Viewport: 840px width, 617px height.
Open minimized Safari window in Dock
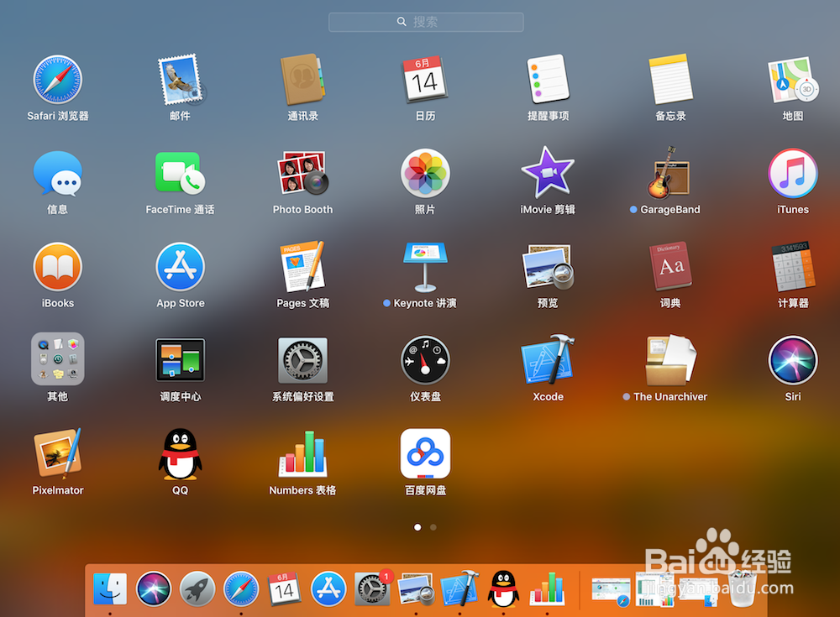tap(611, 592)
